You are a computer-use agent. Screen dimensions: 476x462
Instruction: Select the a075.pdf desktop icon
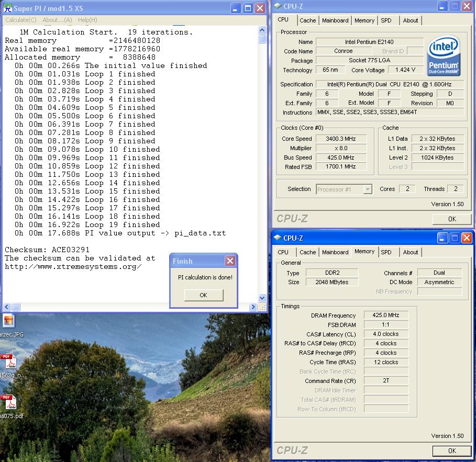(8, 402)
